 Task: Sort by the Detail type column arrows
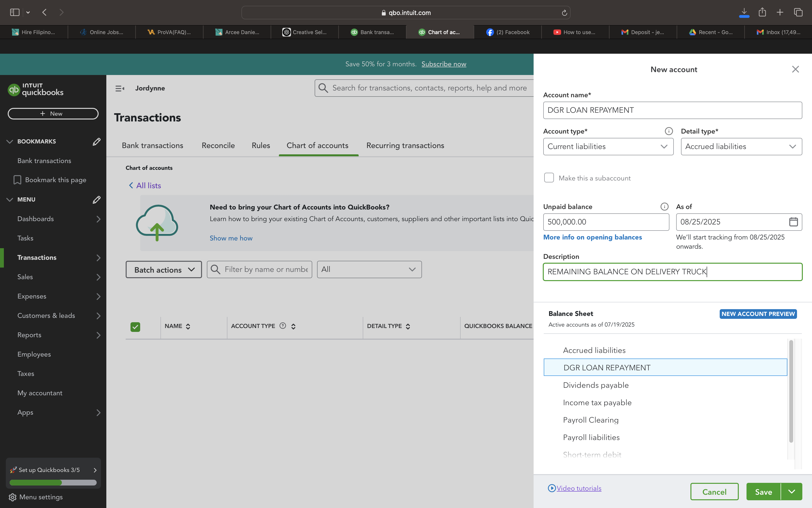[408, 326]
